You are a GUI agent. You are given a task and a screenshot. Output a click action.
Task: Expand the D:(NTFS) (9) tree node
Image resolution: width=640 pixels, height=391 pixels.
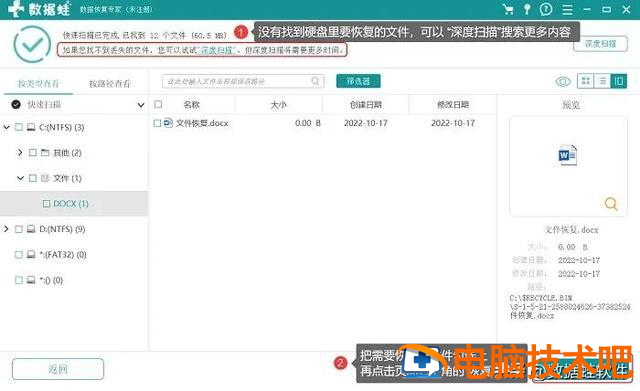click(x=6, y=229)
